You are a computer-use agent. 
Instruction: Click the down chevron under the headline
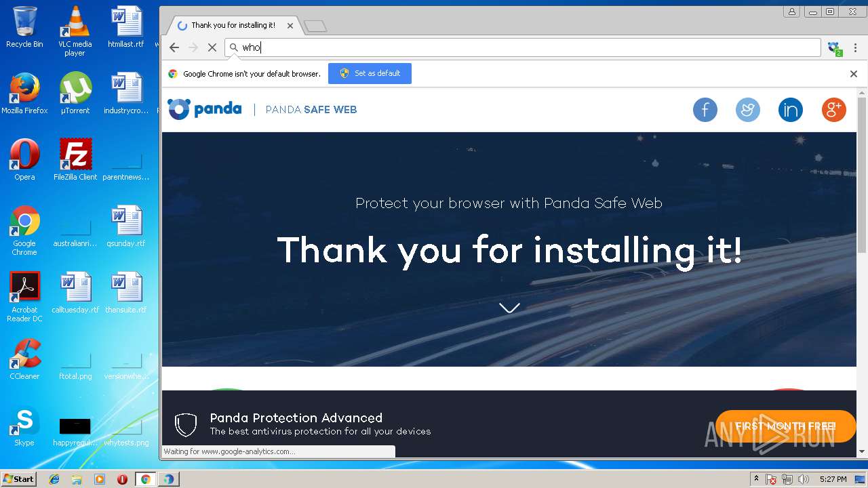click(x=509, y=308)
